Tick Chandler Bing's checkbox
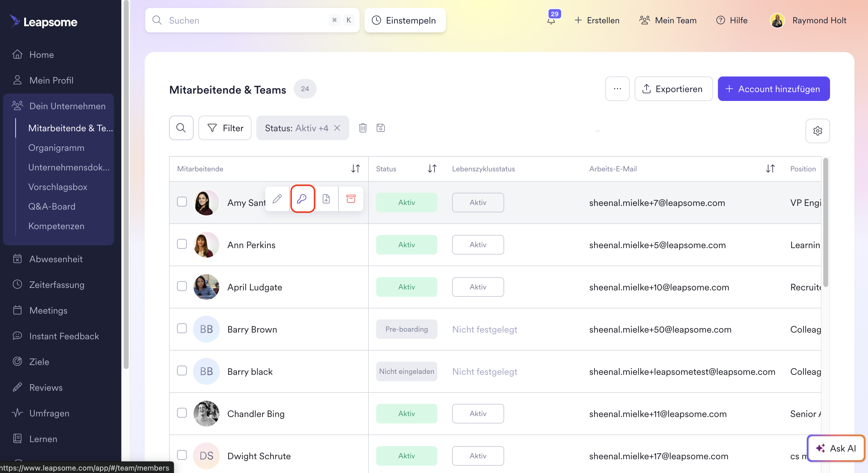The height and width of the screenshot is (473, 868). (x=182, y=413)
